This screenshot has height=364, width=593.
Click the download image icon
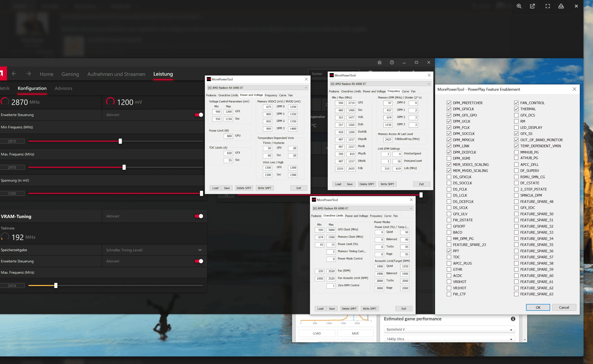pyautogui.click(x=561, y=6)
